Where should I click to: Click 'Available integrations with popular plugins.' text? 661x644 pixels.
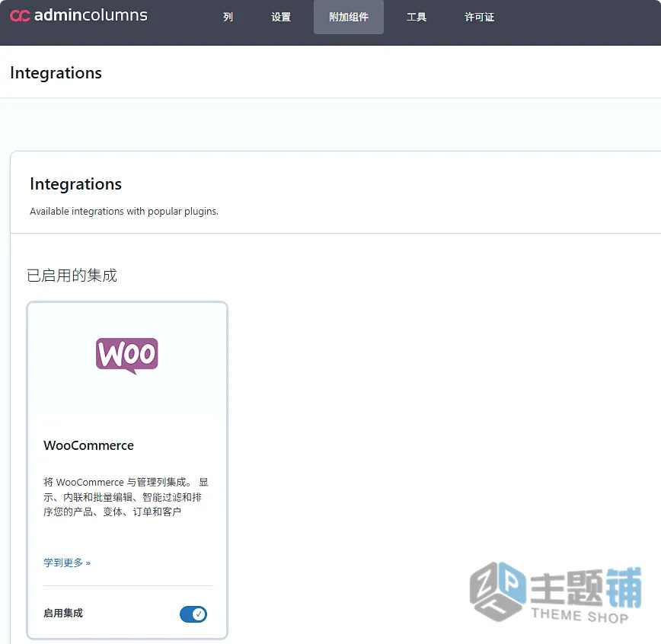124,211
